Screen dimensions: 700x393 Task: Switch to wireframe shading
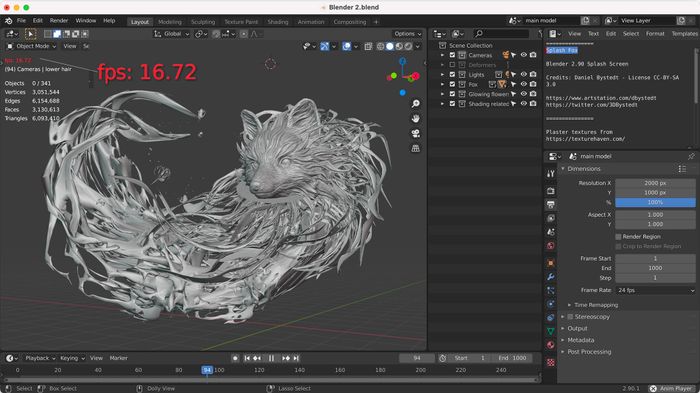click(380, 46)
